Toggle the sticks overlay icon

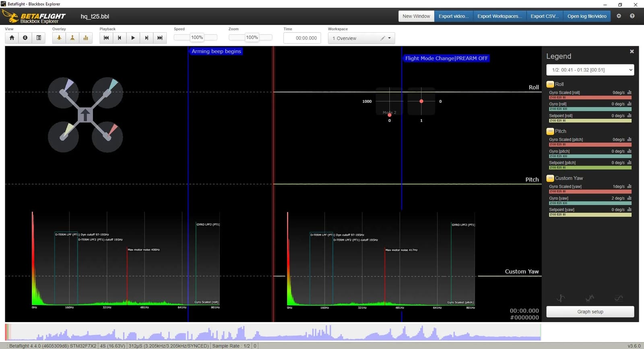tap(72, 38)
